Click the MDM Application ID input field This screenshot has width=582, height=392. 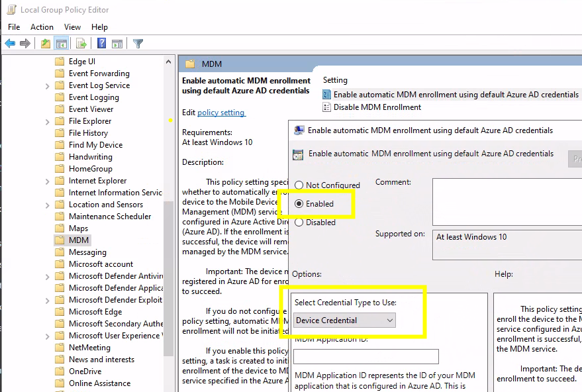[366, 357]
